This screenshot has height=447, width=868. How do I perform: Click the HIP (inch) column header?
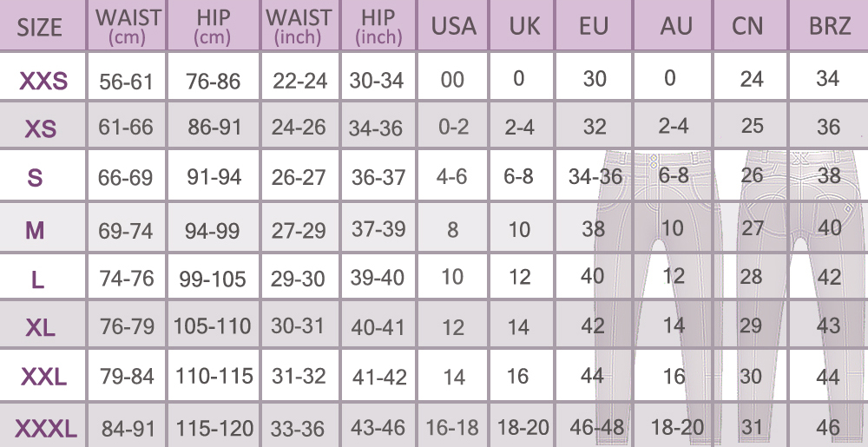378,26
